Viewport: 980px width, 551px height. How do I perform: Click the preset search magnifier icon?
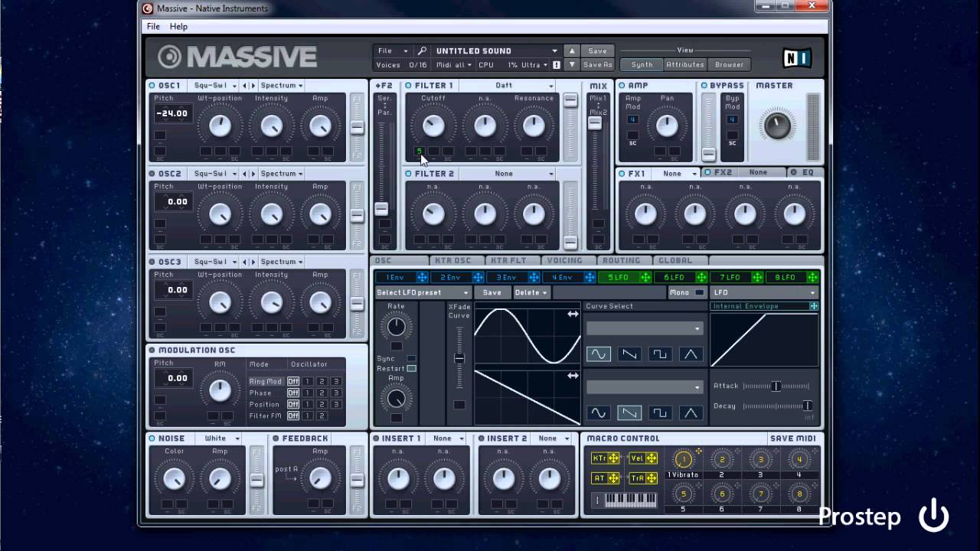tap(422, 51)
